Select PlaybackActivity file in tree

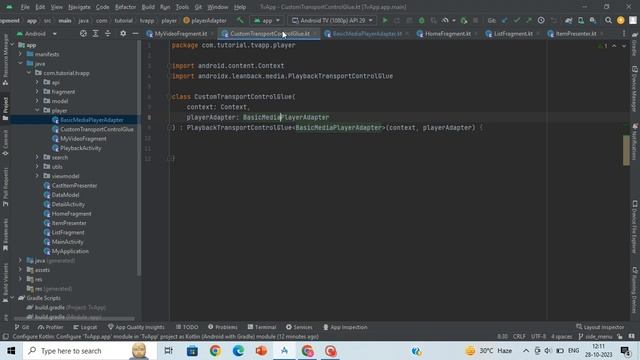click(80, 148)
